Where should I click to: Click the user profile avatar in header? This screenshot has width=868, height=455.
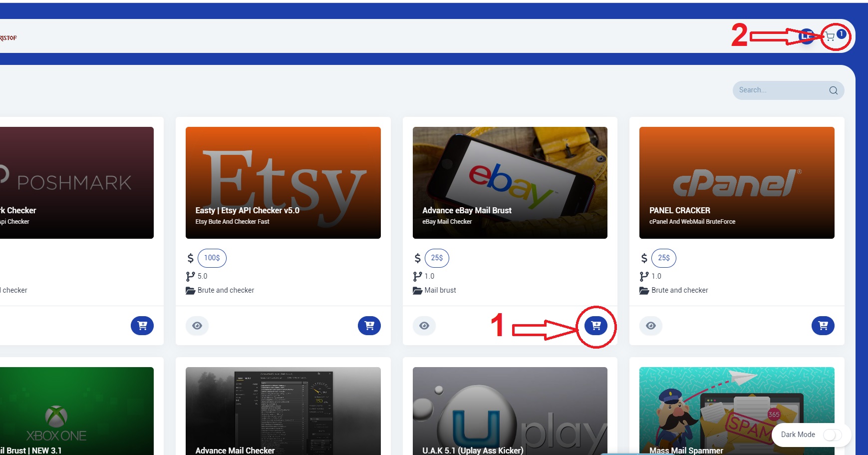(x=806, y=36)
